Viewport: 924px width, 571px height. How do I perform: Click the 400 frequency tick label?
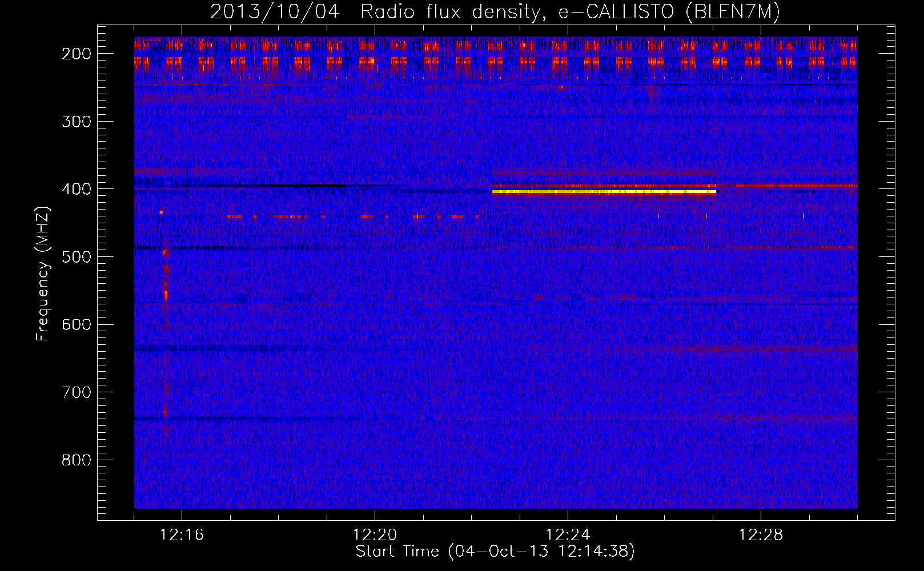(77, 189)
